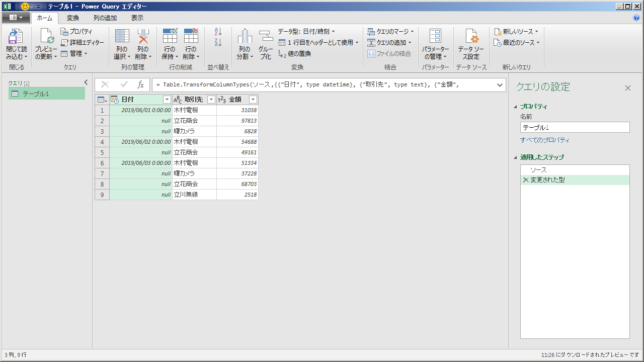Click 取引先 column ABC type icon
The image size is (644, 362).
tap(177, 100)
